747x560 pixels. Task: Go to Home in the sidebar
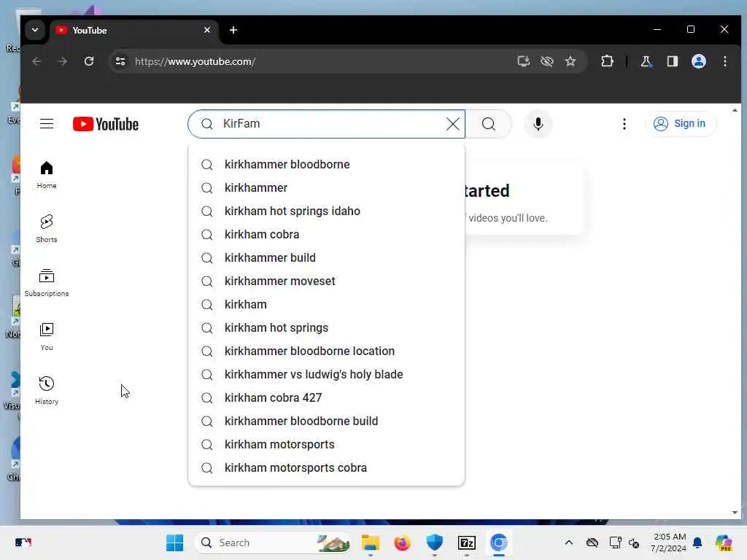47,175
